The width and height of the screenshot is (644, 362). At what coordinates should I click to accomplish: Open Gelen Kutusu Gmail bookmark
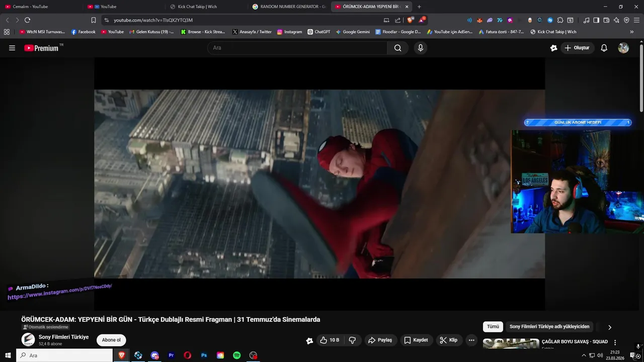[151, 32]
